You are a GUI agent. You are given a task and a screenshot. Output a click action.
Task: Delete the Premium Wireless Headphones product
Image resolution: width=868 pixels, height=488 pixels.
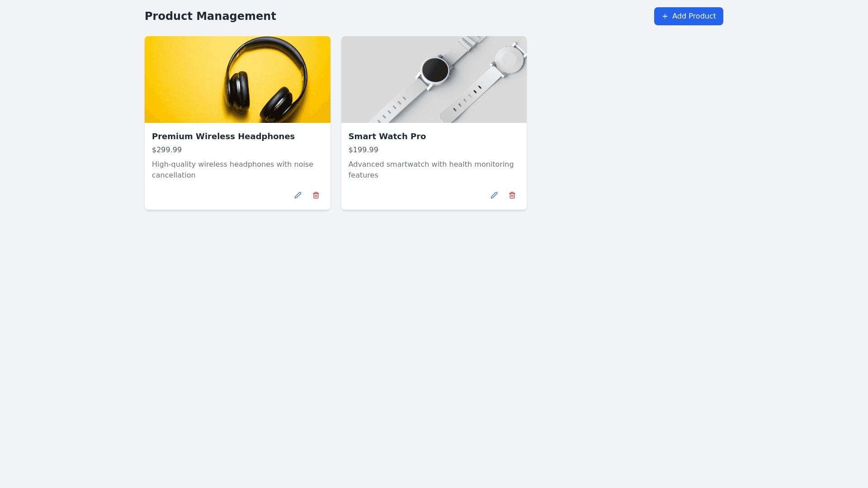pos(316,195)
